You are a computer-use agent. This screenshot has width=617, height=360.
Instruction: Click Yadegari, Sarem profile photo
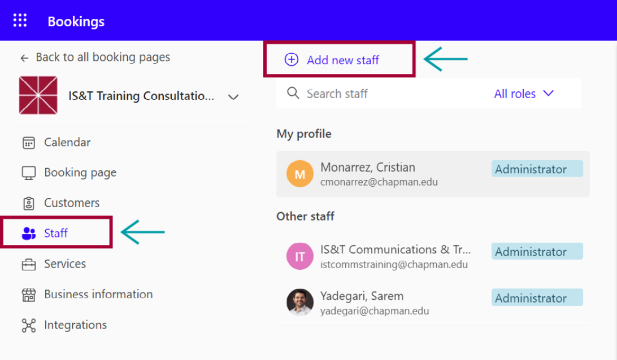pyautogui.click(x=300, y=303)
